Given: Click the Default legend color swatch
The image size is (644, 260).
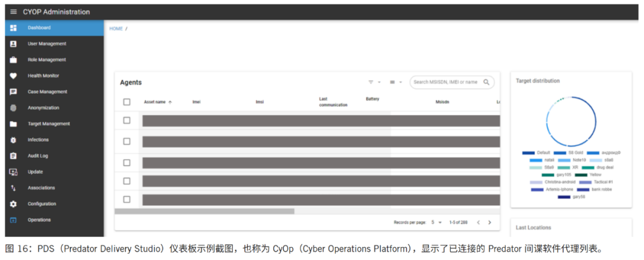Looking at the screenshot, I should [528, 153].
